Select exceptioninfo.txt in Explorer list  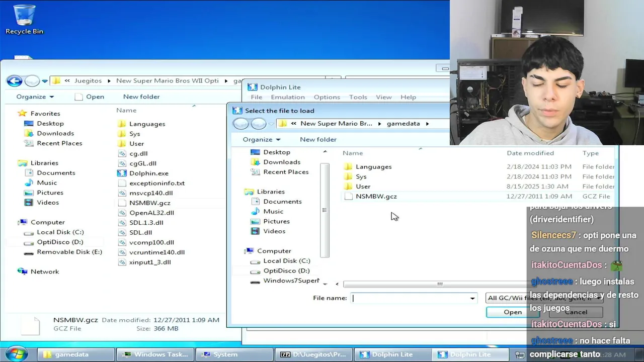(x=157, y=183)
